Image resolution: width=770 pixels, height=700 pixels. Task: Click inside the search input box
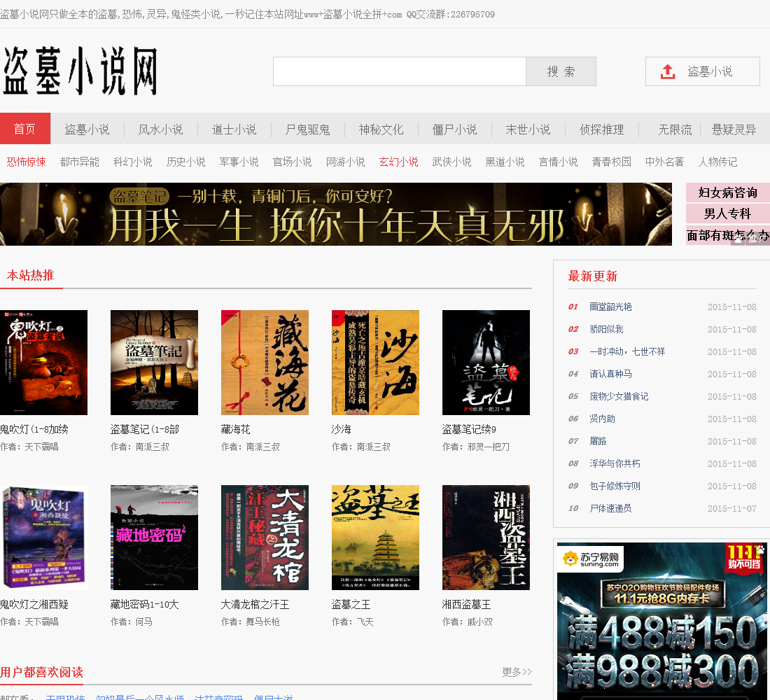(399, 71)
